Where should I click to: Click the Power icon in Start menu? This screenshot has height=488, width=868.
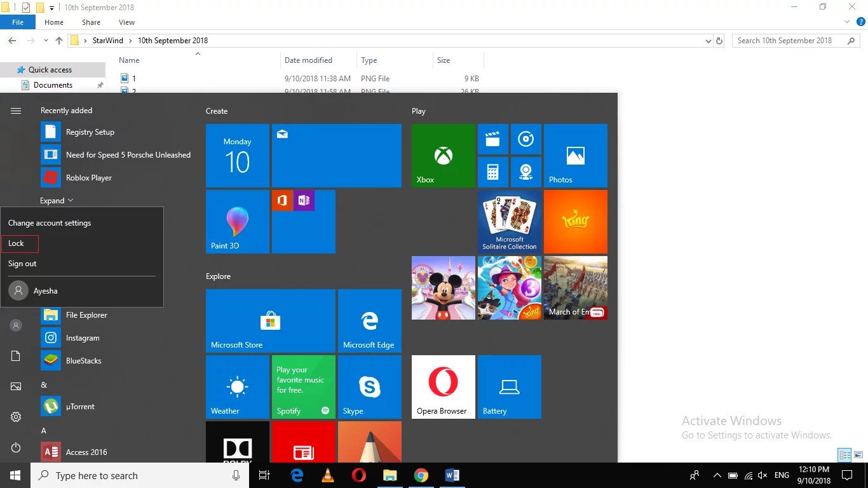click(x=16, y=448)
